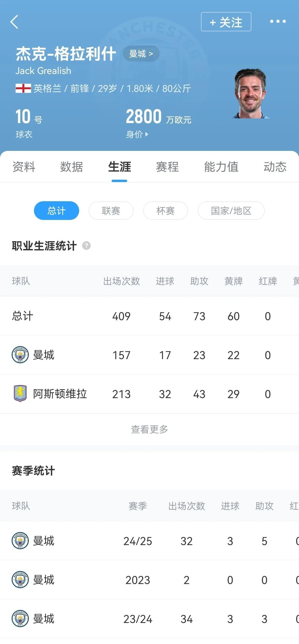Select the 国家/地区 filter pill
Screen dimensions: 299x644
coord(231,211)
